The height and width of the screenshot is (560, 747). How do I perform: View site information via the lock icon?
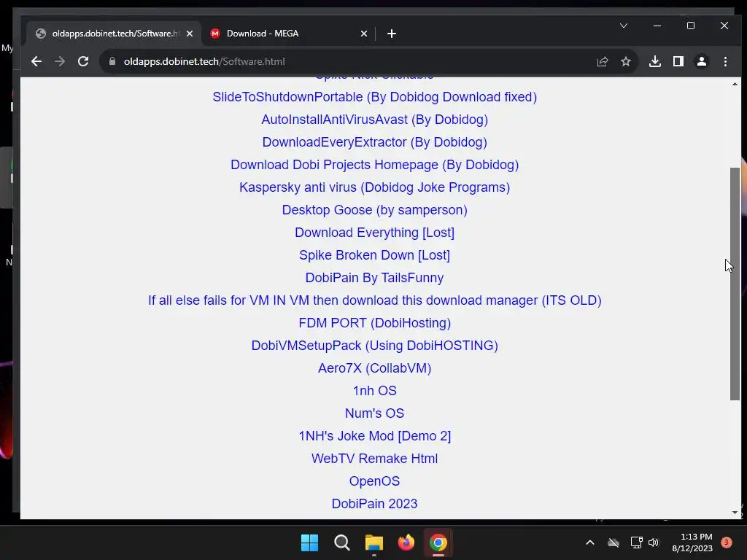pos(112,61)
